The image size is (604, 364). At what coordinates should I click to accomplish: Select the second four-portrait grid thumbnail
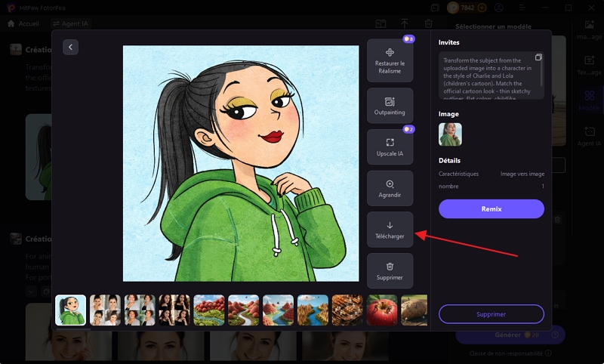(x=140, y=310)
